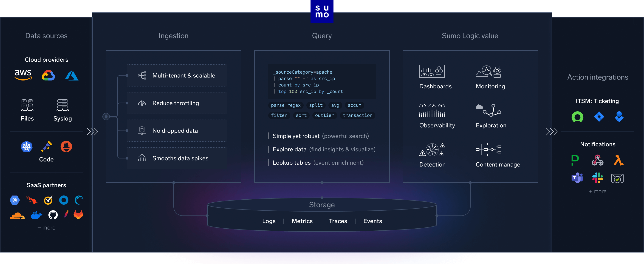
Task: Click the Logs label in Storage
Action: 269,221
